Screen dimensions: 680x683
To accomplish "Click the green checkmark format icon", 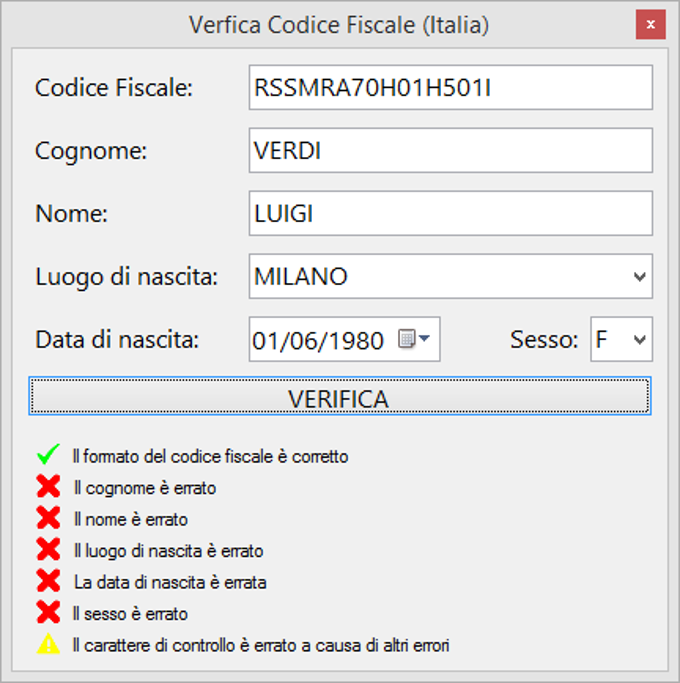I will (48, 454).
